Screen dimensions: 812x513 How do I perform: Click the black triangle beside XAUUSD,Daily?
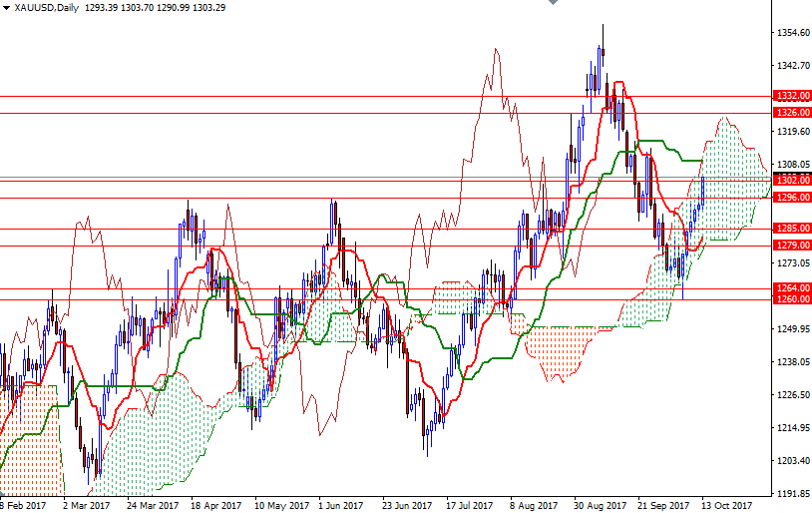point(6,8)
